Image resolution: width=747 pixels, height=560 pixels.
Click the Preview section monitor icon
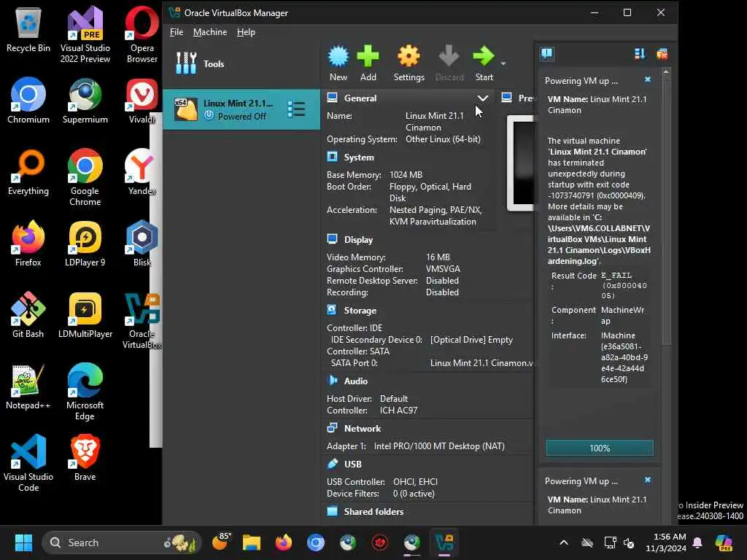(x=506, y=98)
